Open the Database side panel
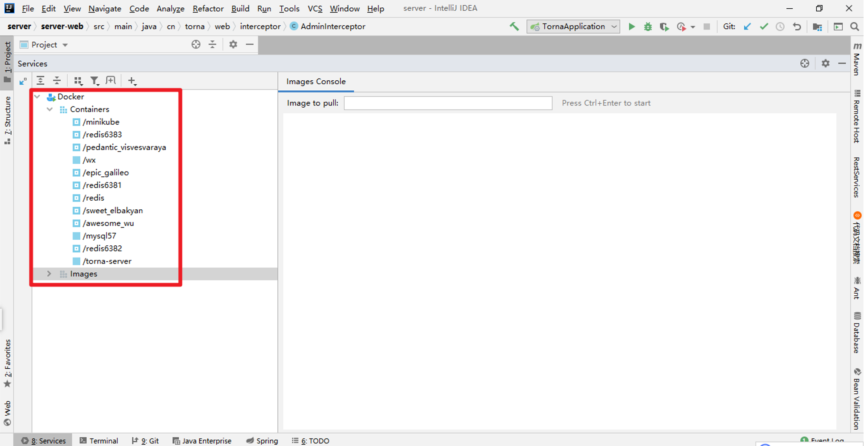This screenshot has height=446, width=868. click(857, 333)
